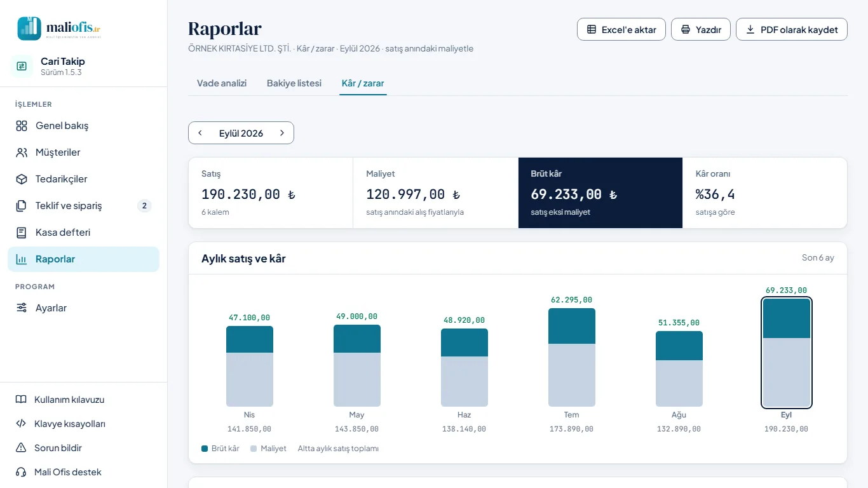This screenshot has height=488, width=868.
Task: Go to next month after Eylül 2026
Action: pos(282,133)
